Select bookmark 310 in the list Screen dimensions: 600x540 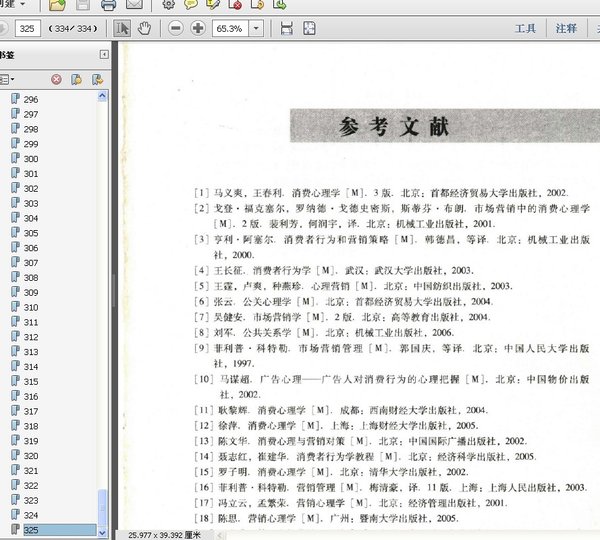[x=31, y=307]
